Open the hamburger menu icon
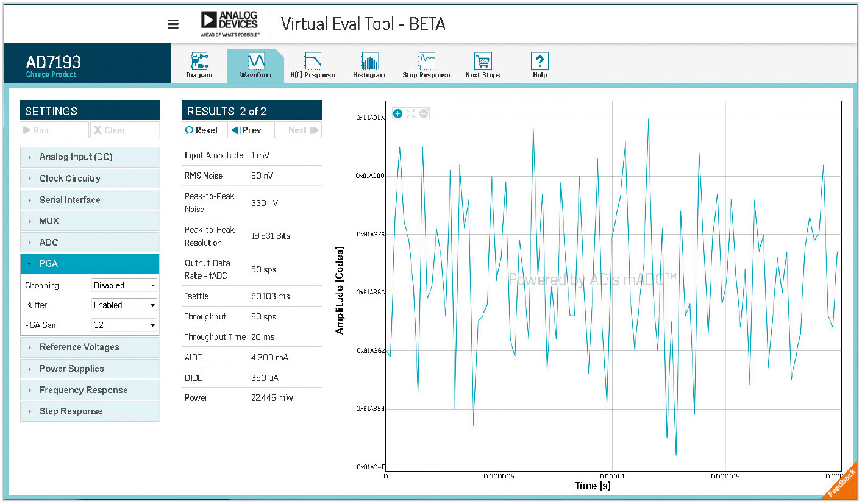This screenshot has height=504, width=862. [x=173, y=24]
